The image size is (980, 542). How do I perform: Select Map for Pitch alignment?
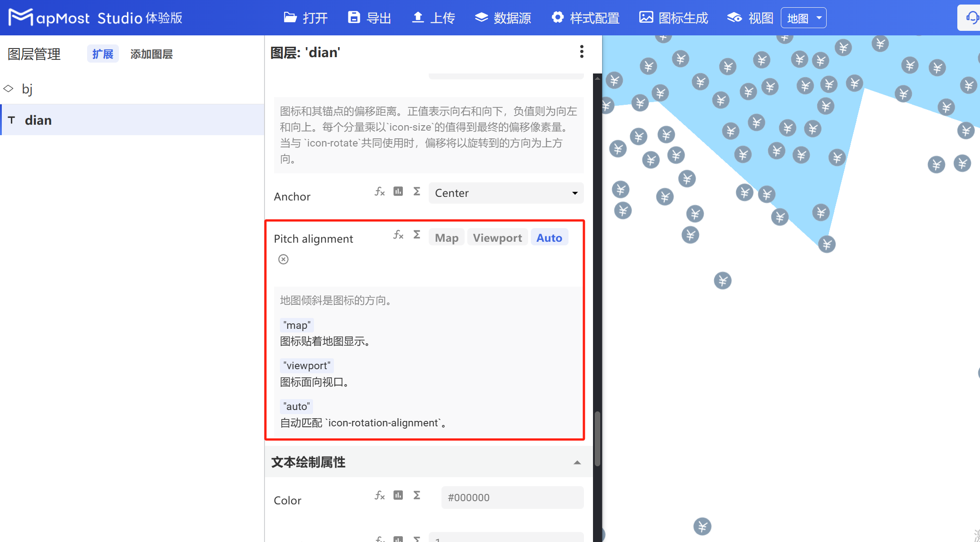click(x=446, y=237)
